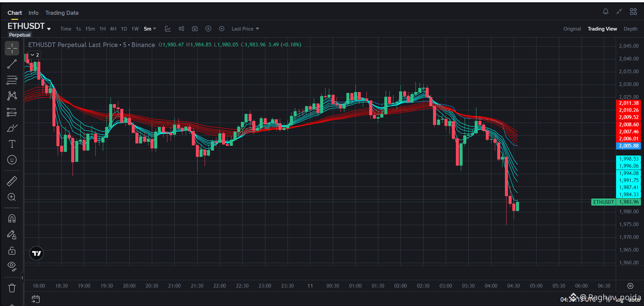Screen dimensions: 644x306
Task: Switch to Depth chart view
Action: coord(631,29)
